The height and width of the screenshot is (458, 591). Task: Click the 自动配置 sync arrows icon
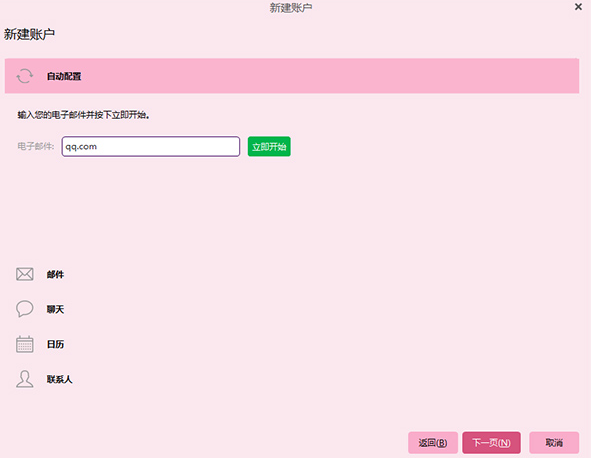(24, 76)
